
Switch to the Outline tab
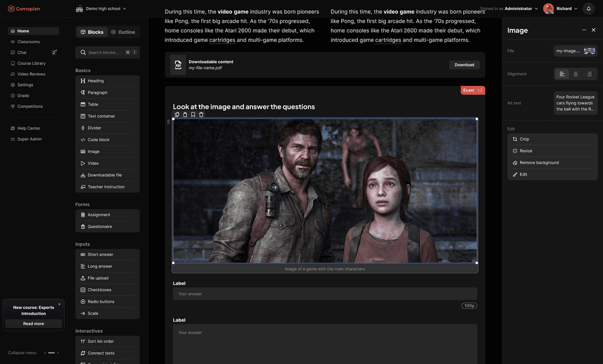pyautogui.click(x=123, y=32)
